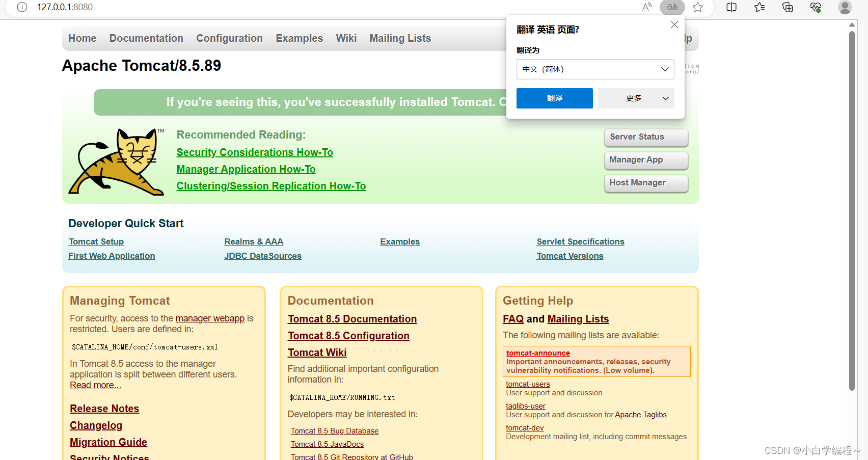Open target language dropdown 中文 (简体)
868x460 pixels.
pyautogui.click(x=595, y=69)
